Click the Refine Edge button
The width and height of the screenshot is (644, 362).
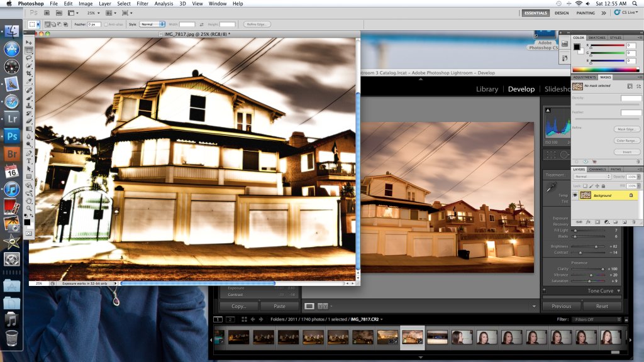pos(257,25)
